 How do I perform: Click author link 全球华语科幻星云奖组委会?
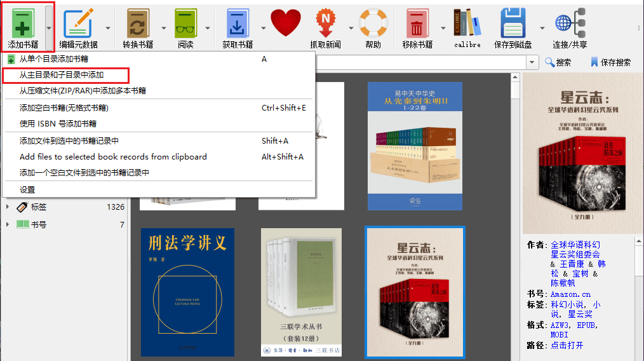pyautogui.click(x=575, y=249)
